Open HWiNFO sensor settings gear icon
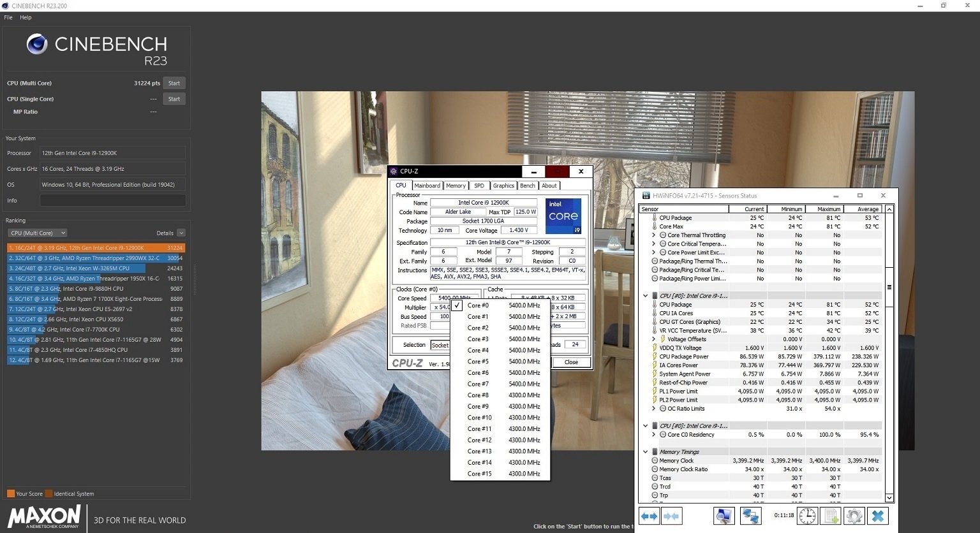Screen dimensions: 980x533 [854, 516]
